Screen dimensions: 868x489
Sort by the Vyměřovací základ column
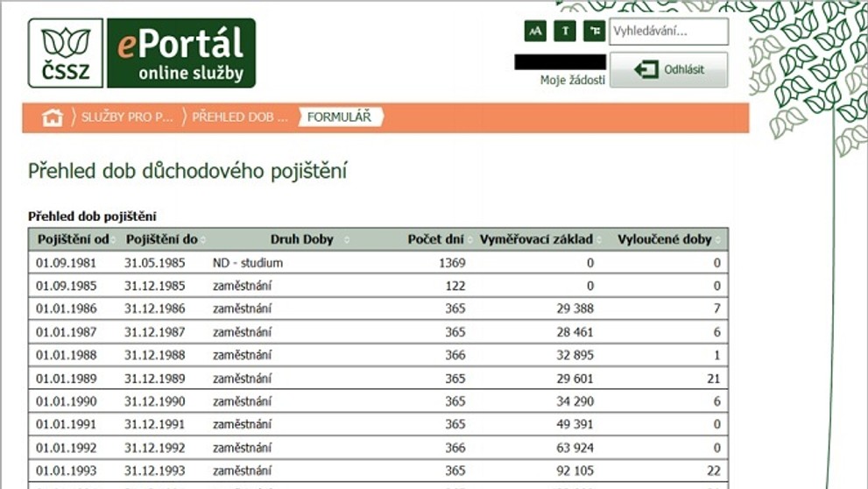coord(536,239)
